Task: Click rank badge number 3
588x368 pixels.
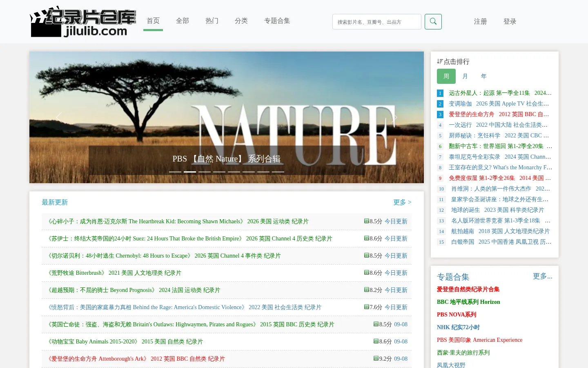Action: (440, 114)
